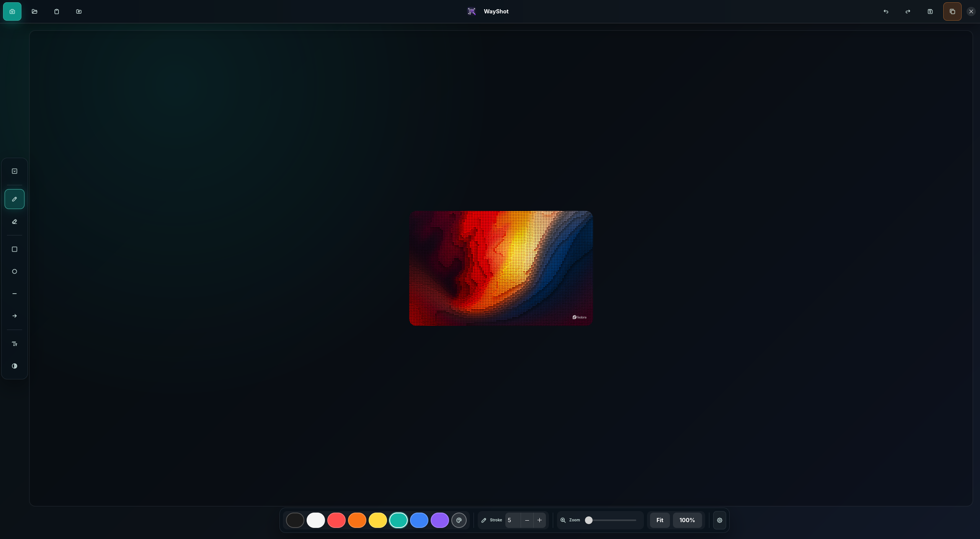Open the custom color palette picker
This screenshot has width=980, height=539.
(x=459, y=520)
